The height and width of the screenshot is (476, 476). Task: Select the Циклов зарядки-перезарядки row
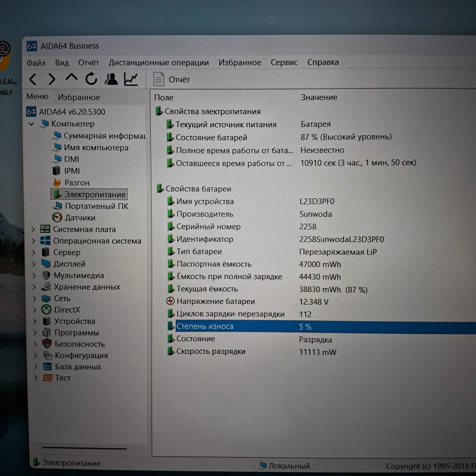(x=321, y=314)
